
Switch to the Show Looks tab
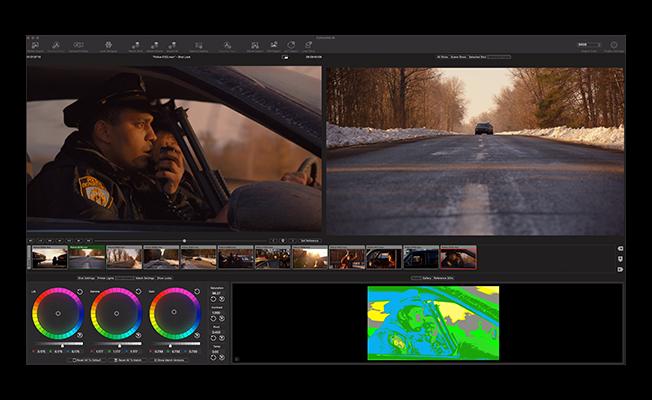coord(164,278)
